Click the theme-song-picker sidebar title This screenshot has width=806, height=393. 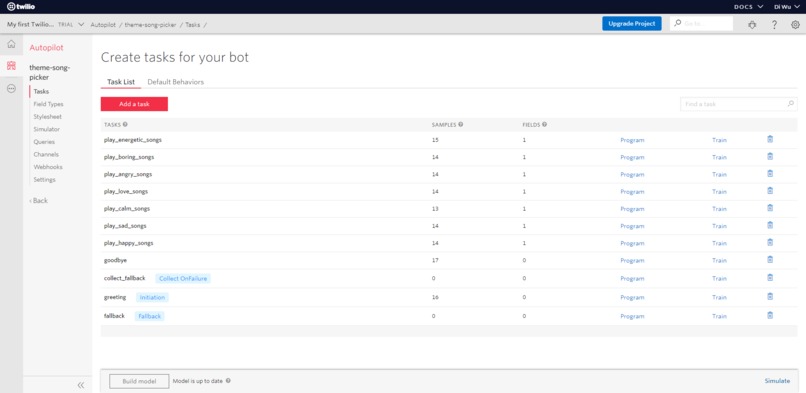49,72
